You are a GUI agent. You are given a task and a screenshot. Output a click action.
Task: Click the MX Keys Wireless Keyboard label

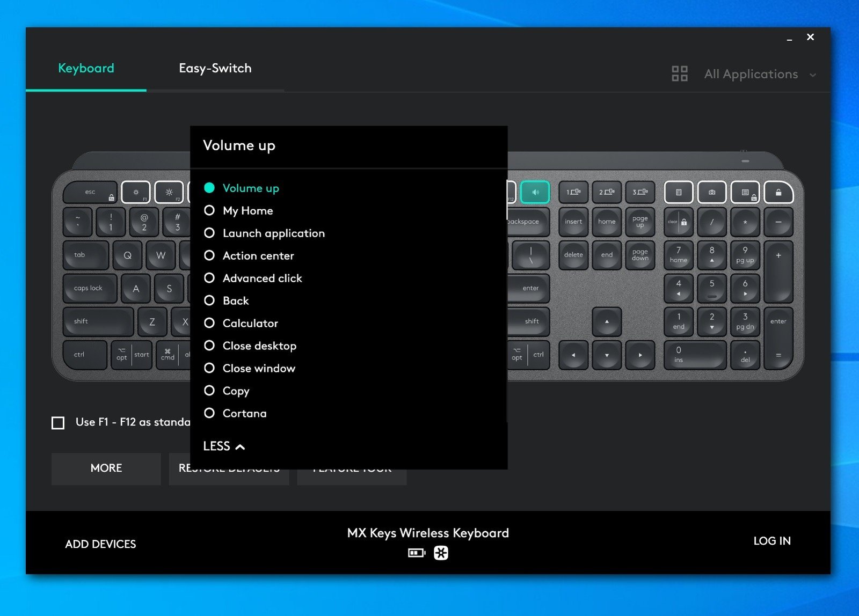(428, 533)
